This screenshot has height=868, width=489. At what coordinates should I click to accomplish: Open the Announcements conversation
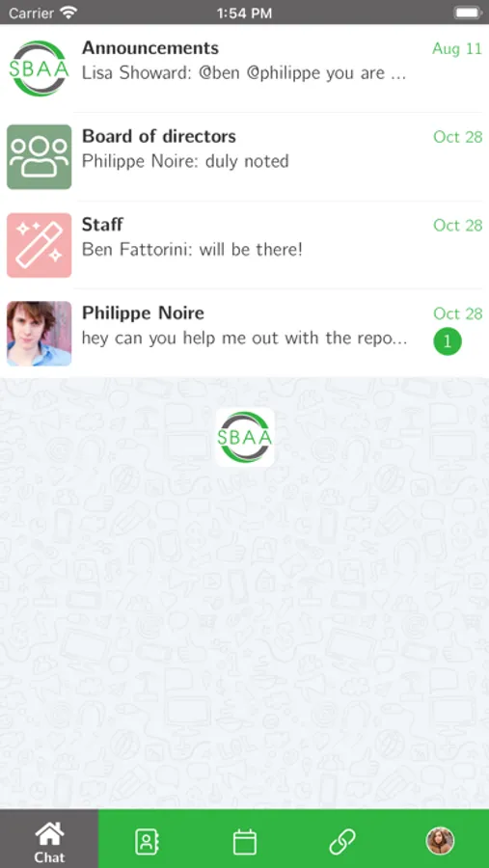point(244,68)
